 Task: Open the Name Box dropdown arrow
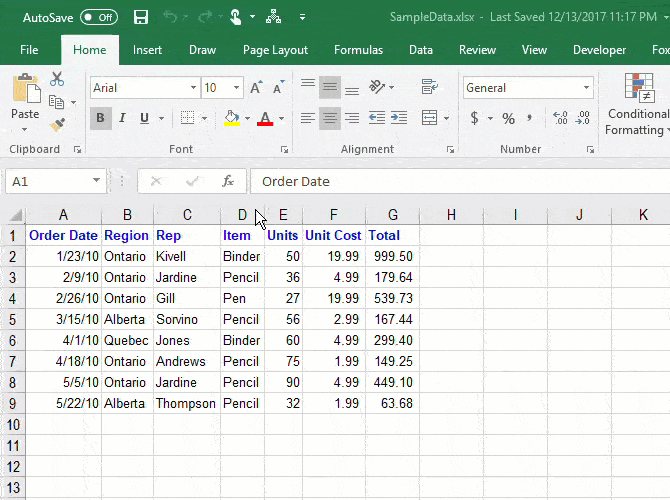(x=96, y=181)
